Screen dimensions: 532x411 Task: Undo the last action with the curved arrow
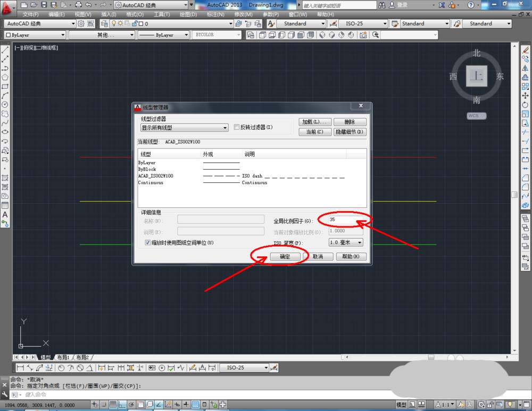[88, 5]
